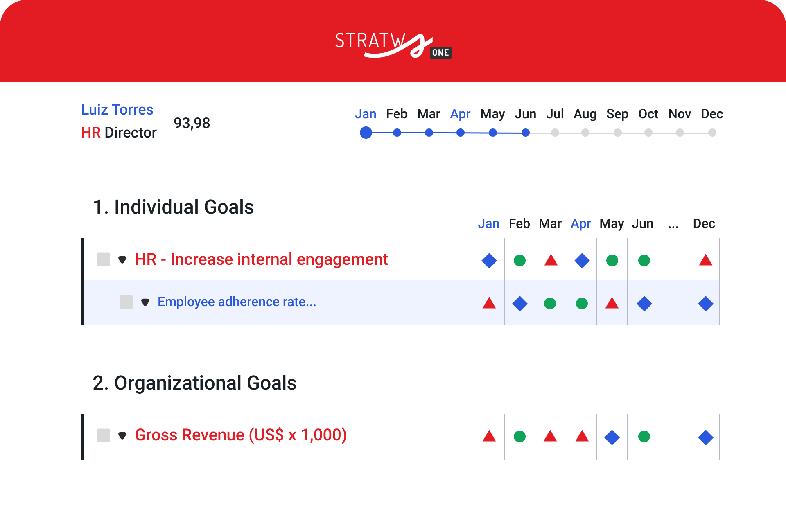Viewport: 786px width, 532px height.
Task: Click February blue diamond in Employee adherence row
Action: (520, 304)
